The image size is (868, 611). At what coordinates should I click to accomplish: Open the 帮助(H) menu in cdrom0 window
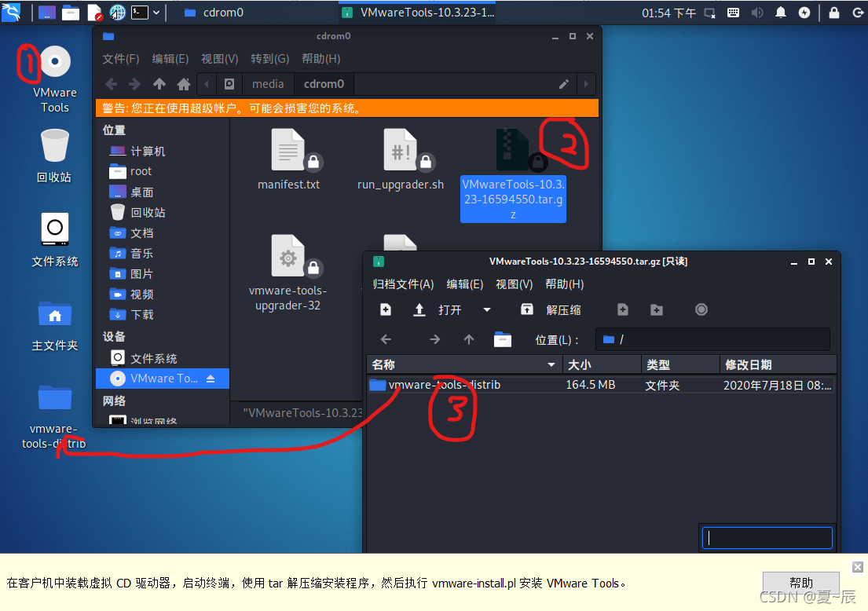(321, 59)
